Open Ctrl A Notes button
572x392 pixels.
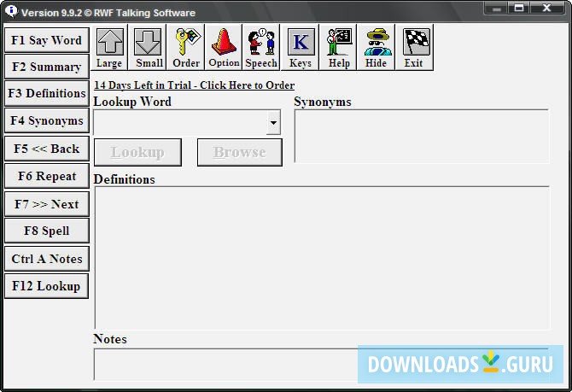click(47, 259)
